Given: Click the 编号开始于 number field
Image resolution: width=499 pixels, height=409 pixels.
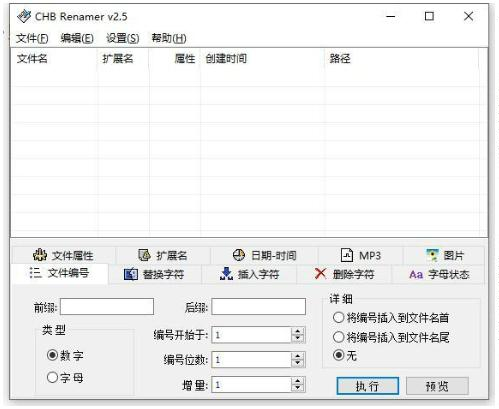Looking at the screenshot, I should tap(252, 335).
